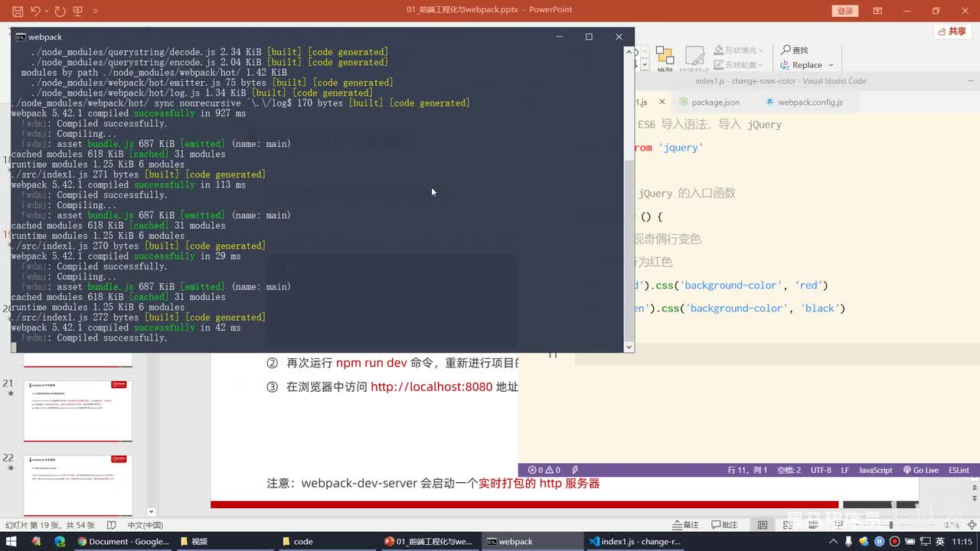Viewport: 980px width, 551px height.
Task: Click accessibility check icon in PowerPoint status bar
Action: pyautogui.click(x=112, y=525)
